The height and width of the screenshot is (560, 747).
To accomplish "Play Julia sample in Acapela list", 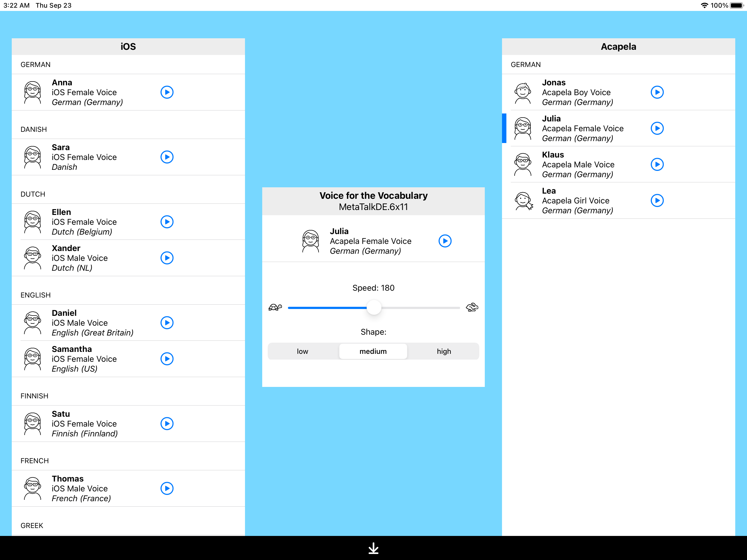I will [x=657, y=128].
